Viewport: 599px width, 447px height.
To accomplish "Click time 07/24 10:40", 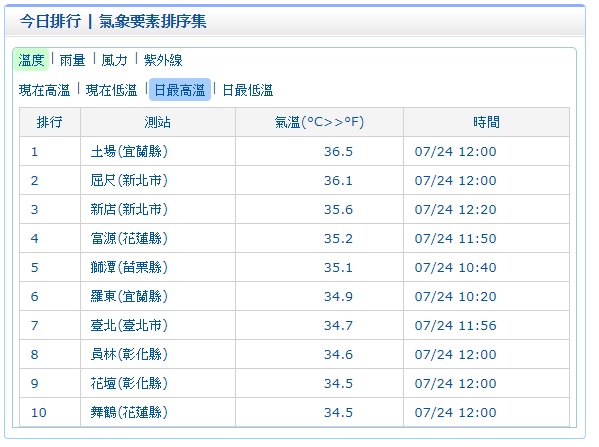I will tap(455, 268).
